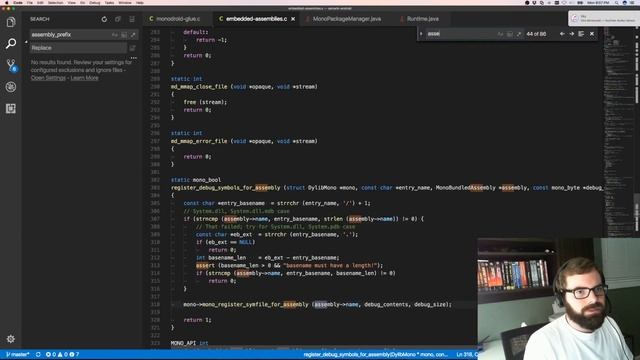Toggle Find in Selection in find widget
This screenshot has height=360, width=640.
[x=581, y=34]
